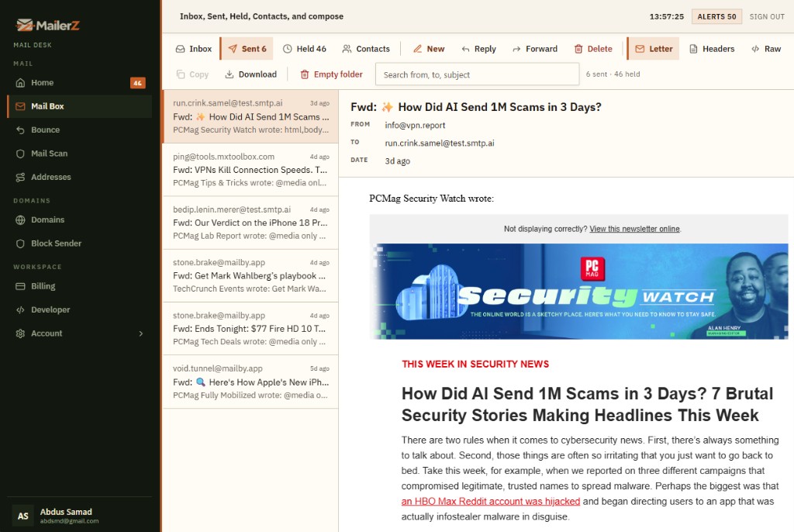Open the Block Sender page
The width and height of the screenshot is (794, 532).
[x=80, y=244]
